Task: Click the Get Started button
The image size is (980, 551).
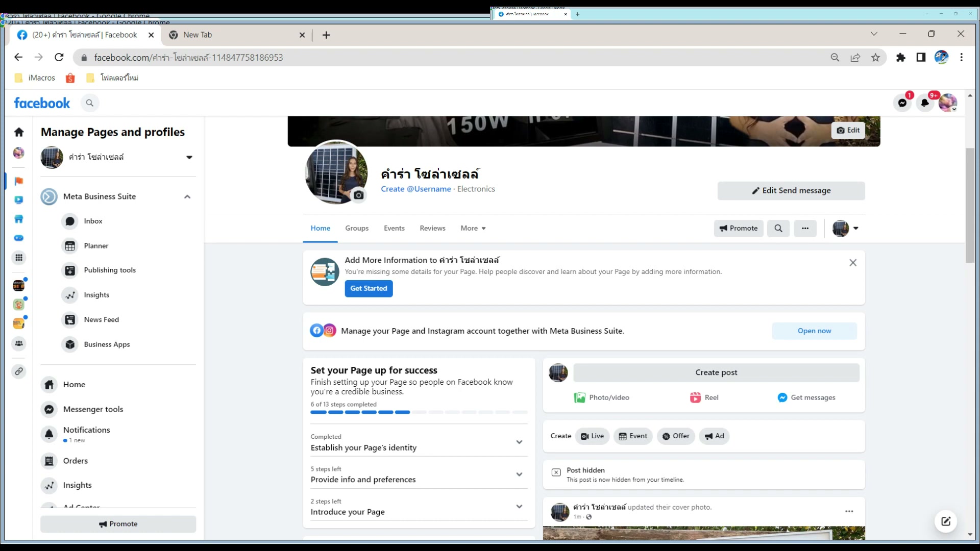Action: tap(369, 288)
